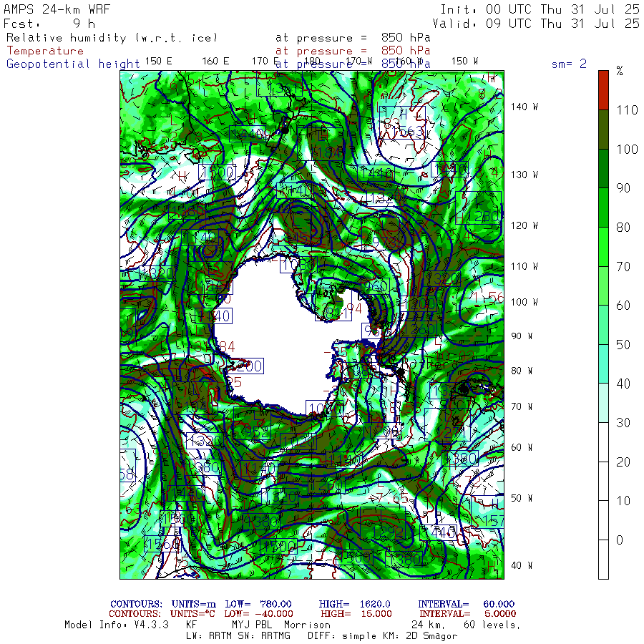Click the '90 W' longitude label

coord(522,336)
